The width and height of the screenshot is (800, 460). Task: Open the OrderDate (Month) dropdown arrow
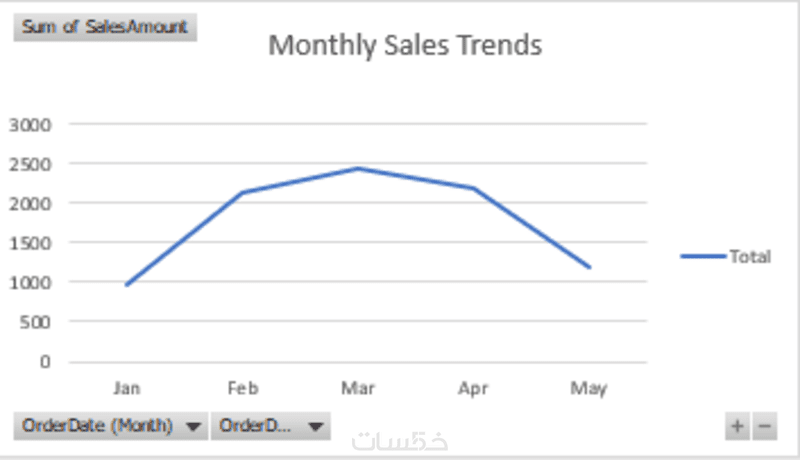coord(191,426)
